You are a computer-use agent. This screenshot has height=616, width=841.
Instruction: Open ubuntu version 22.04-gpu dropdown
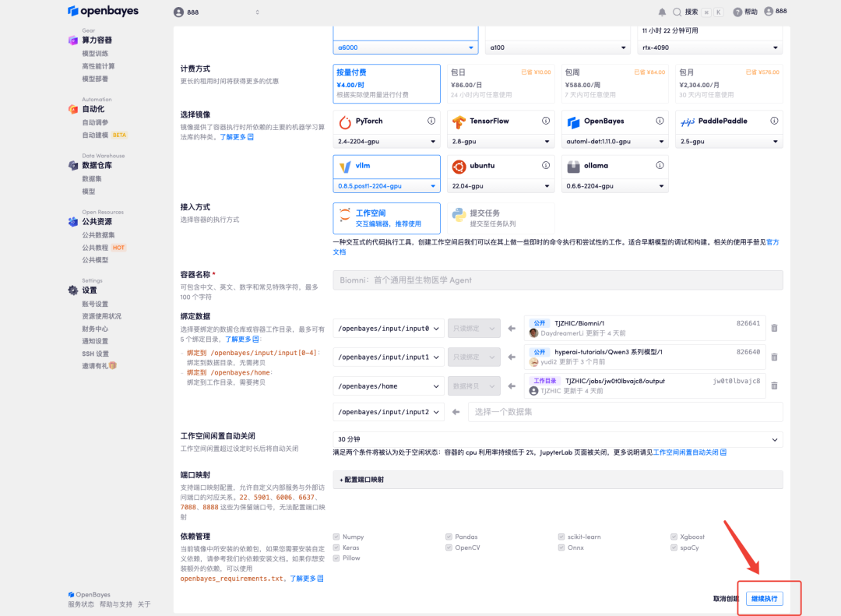tap(501, 185)
